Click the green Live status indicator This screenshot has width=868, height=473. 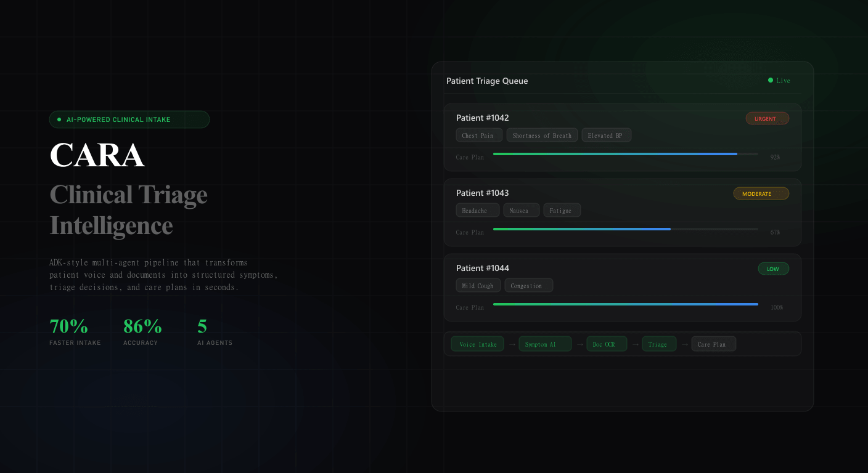(x=779, y=81)
